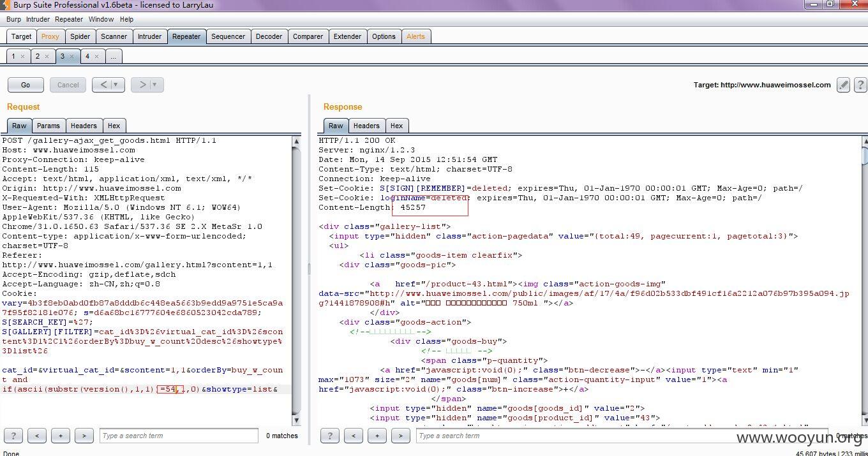Open history forward dropdown arrow
The image size is (868, 456).
(x=154, y=85)
